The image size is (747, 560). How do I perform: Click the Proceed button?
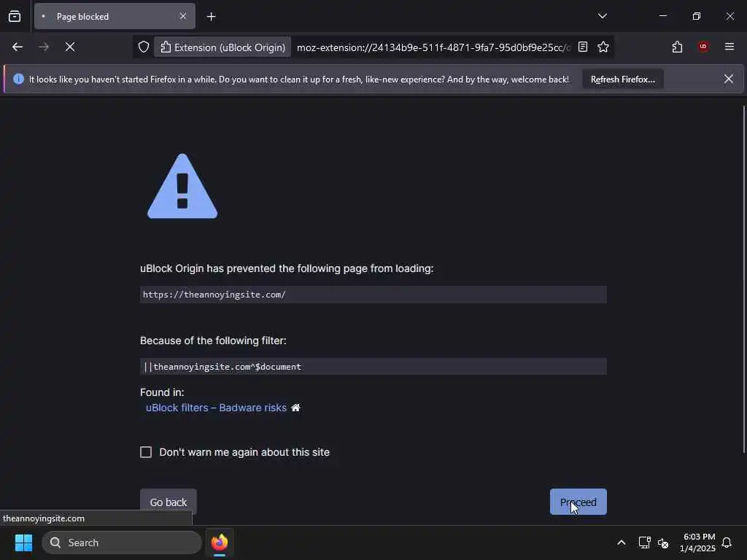click(578, 502)
